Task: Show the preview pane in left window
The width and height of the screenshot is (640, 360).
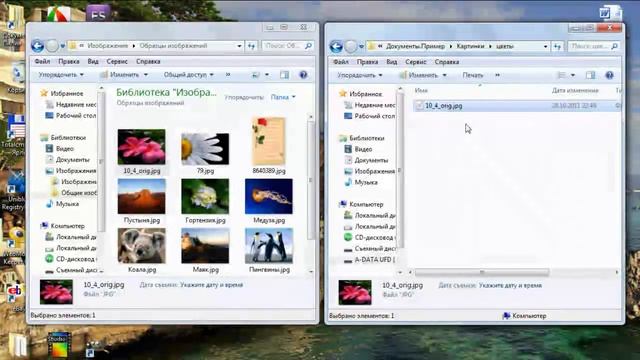Action: coord(284,75)
